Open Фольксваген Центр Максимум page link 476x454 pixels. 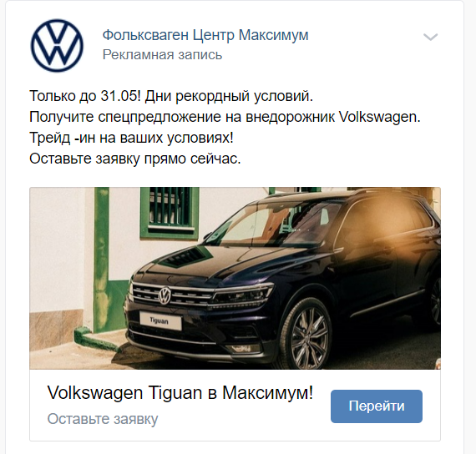point(205,35)
